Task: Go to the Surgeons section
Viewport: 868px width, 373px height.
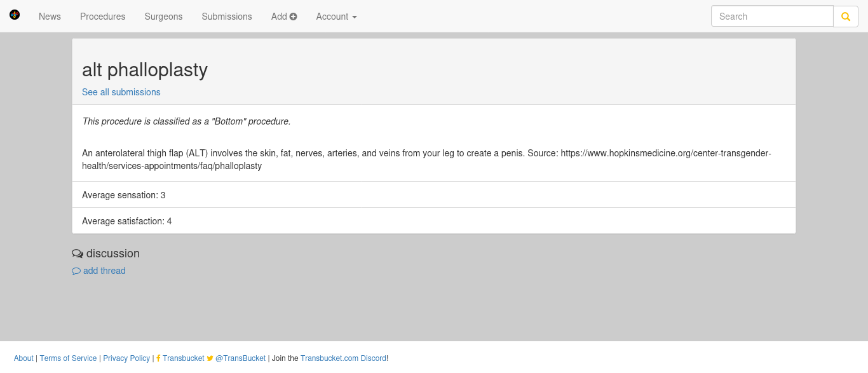Action: point(163,17)
